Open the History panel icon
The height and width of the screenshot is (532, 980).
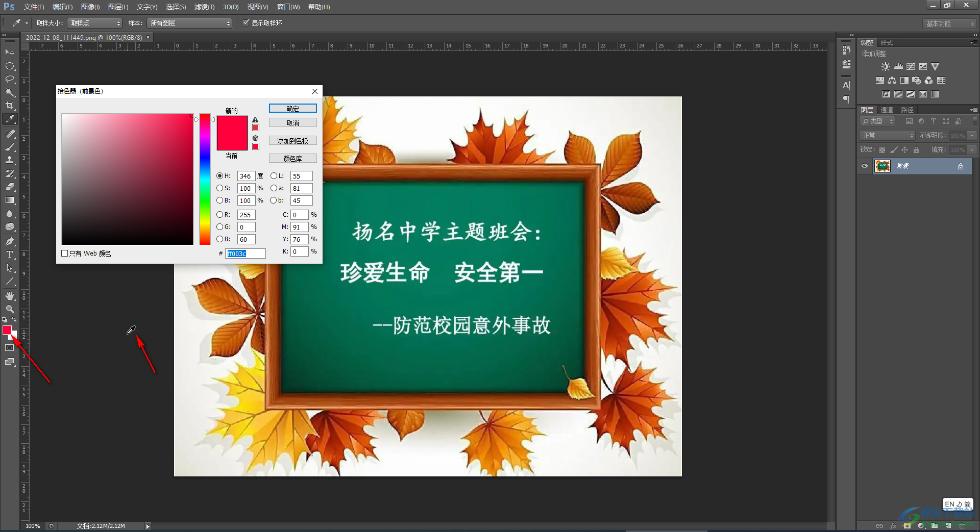pyautogui.click(x=847, y=50)
